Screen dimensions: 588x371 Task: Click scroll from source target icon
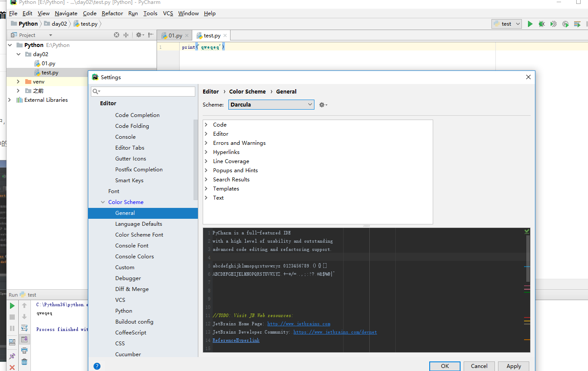point(117,35)
